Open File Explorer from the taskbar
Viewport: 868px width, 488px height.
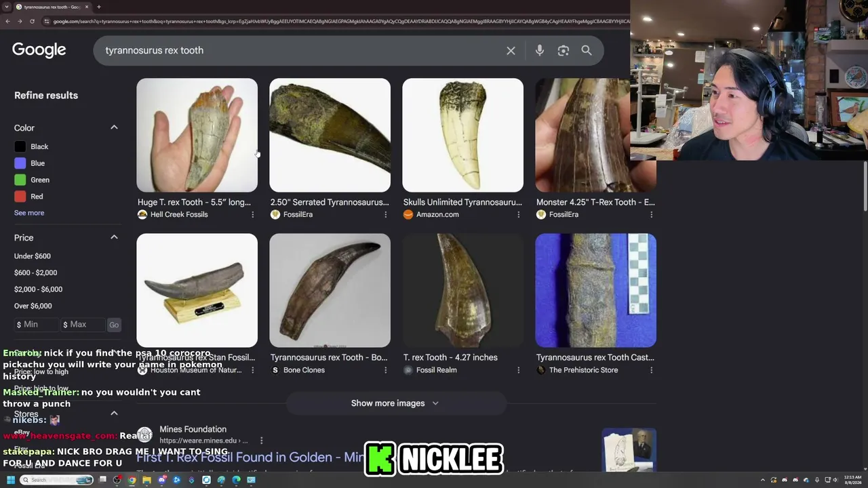pyautogui.click(x=146, y=480)
